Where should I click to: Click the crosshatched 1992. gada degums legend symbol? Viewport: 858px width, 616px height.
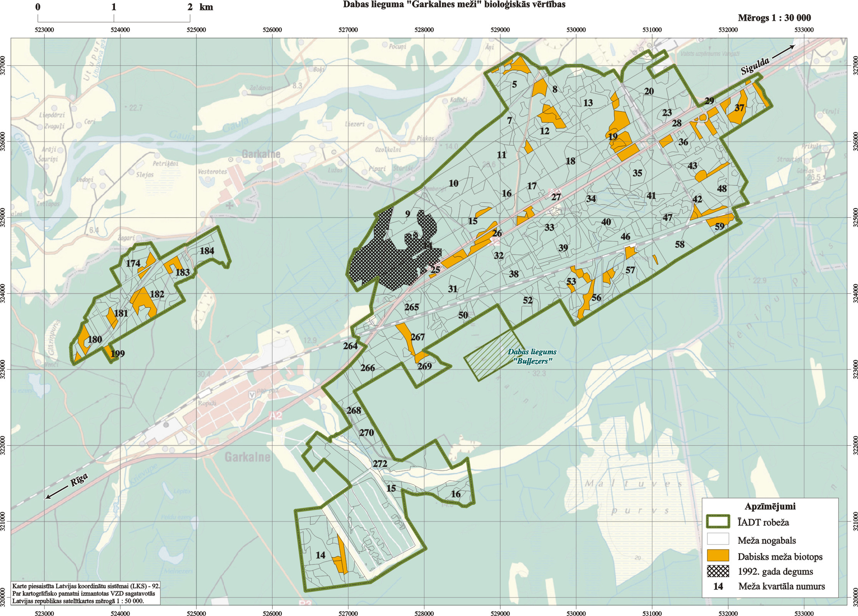click(x=718, y=571)
